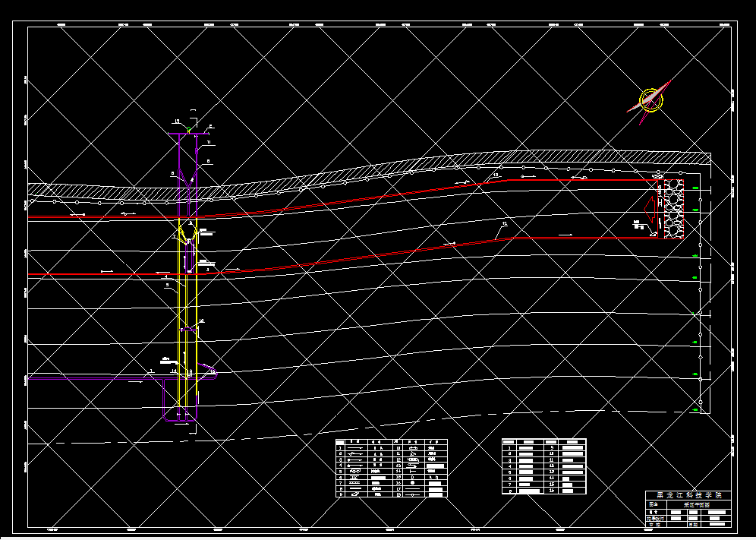The width and height of the screenshot is (756, 540).
Task: Click the title block heading 黑龙江科技学院
Action: point(689,496)
